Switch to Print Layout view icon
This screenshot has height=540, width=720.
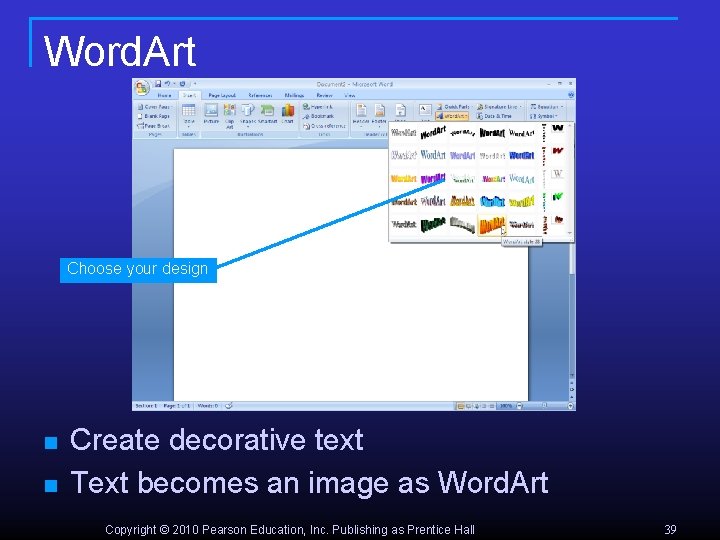click(460, 406)
